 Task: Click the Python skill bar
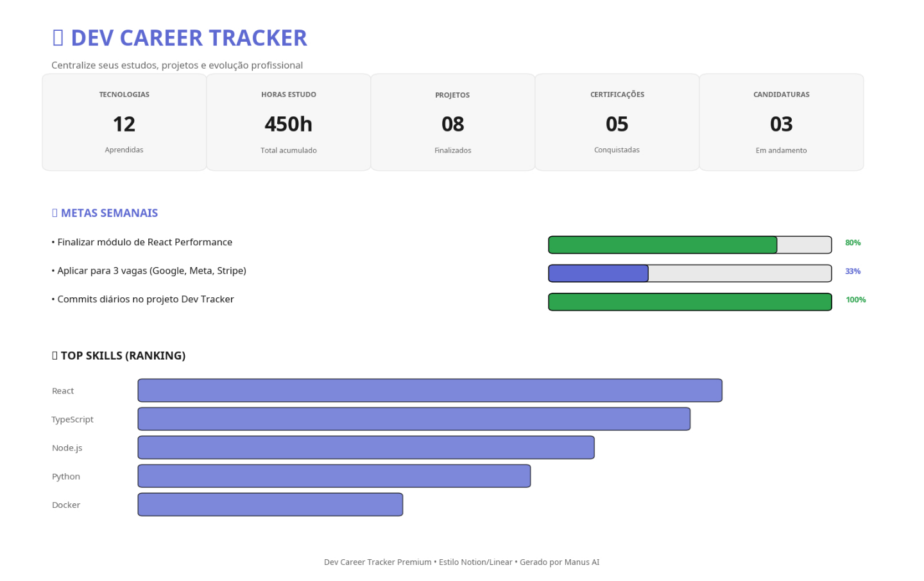(x=334, y=476)
